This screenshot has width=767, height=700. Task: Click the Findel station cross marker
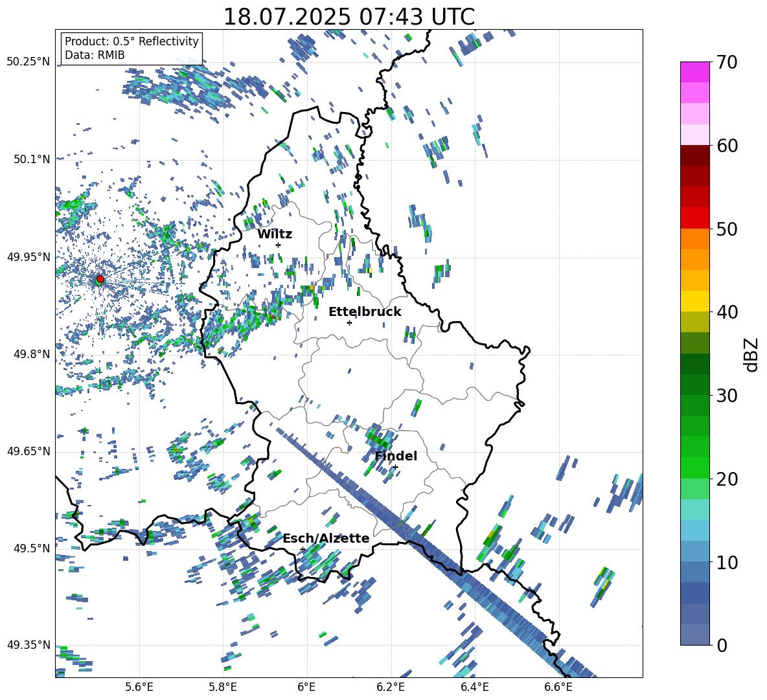396,468
